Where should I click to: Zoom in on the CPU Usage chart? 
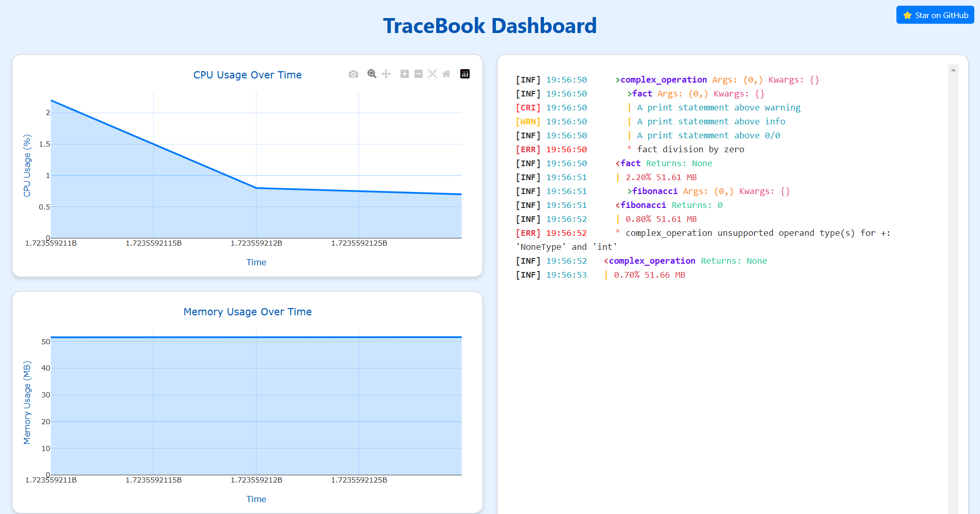[405, 74]
